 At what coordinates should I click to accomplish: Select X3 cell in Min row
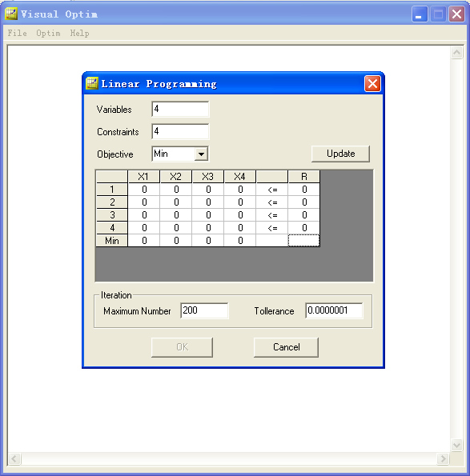208,241
